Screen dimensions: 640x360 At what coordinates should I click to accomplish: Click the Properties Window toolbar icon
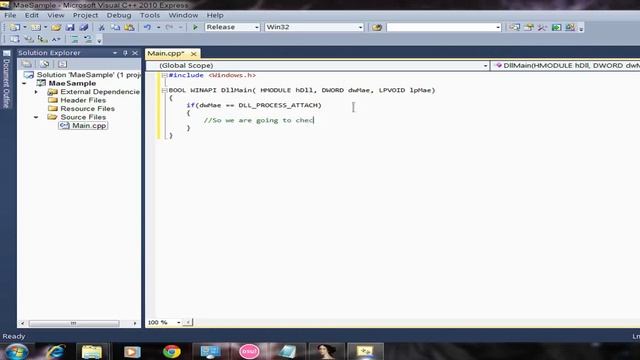pos(529,27)
